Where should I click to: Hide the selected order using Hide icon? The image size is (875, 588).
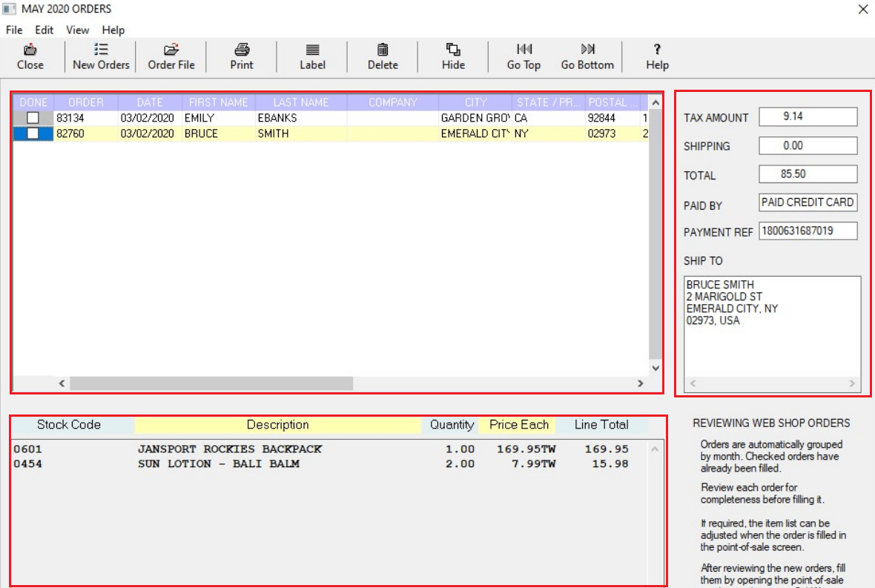coord(452,56)
